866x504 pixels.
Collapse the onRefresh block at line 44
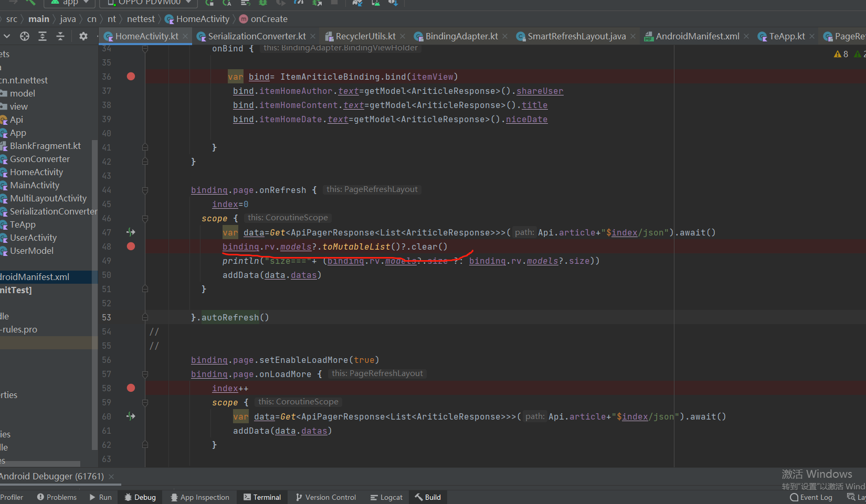pos(145,190)
